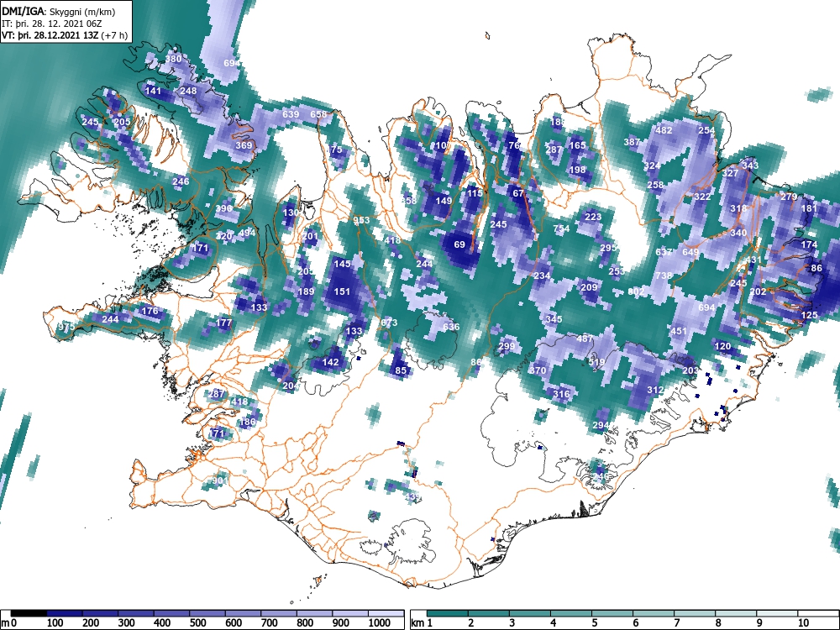Click the visibility value 248
Screen dimensions: 840x630
pyautogui.click(x=188, y=91)
